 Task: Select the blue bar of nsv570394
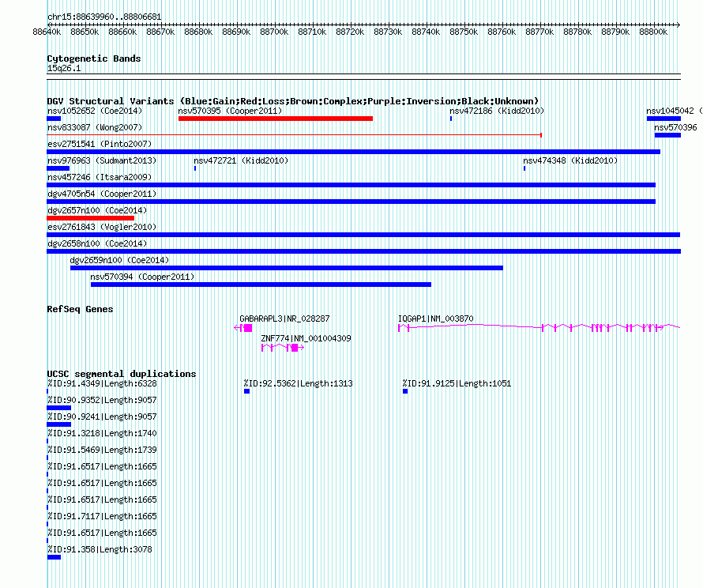click(x=261, y=285)
